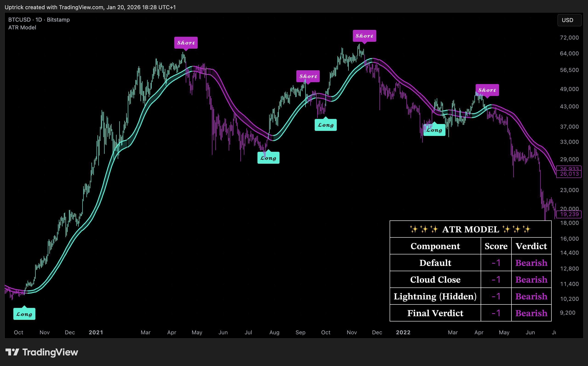Click the Long label near October 2021

(325, 125)
